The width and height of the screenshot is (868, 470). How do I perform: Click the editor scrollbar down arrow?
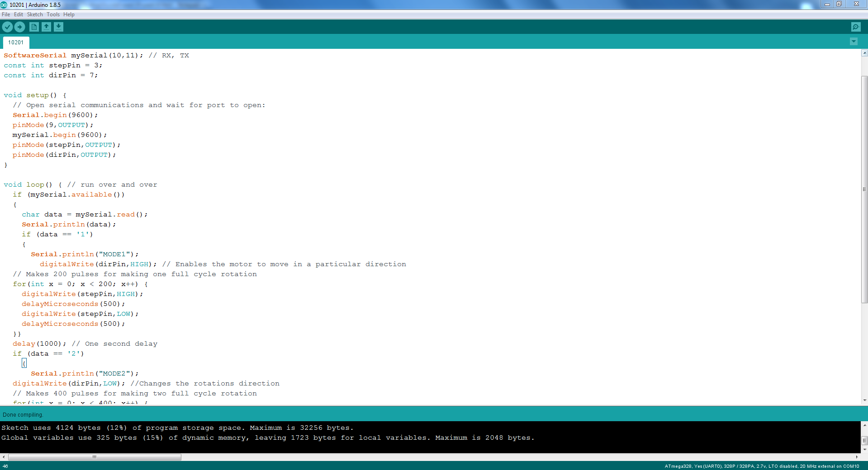pyautogui.click(x=864, y=400)
